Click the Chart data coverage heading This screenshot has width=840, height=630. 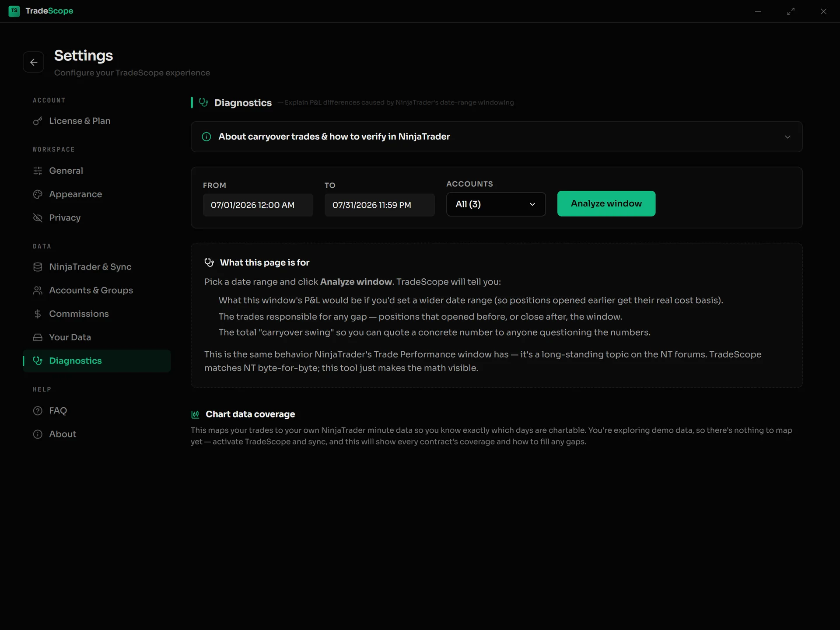coord(250,414)
